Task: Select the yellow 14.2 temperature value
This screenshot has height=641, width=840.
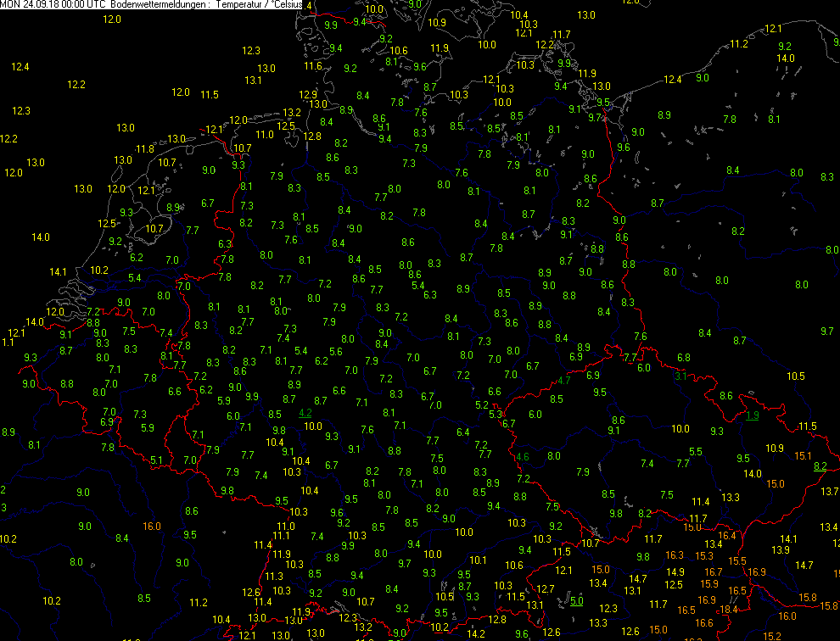Action: (476, 633)
